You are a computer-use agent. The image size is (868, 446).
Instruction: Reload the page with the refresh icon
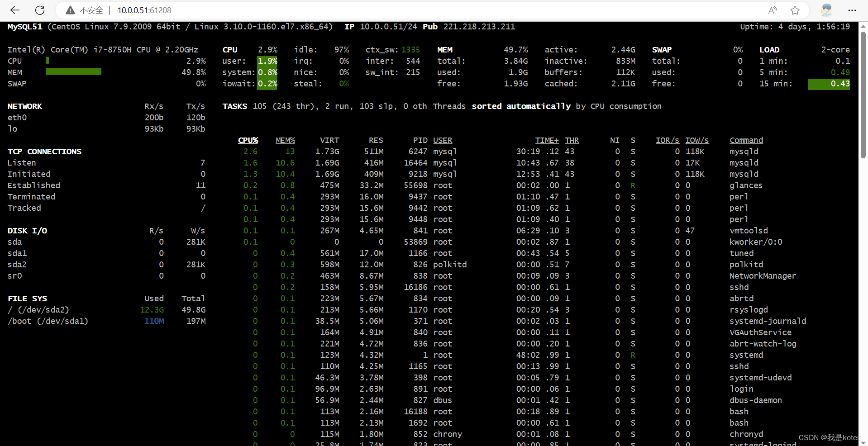[40, 10]
